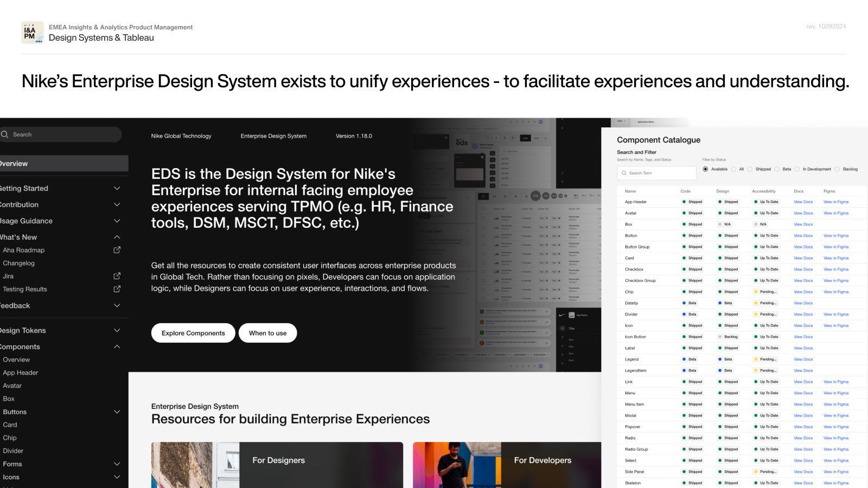Click Enterprise Design System top bar link
This screenshot has height=488, width=868.
click(x=273, y=136)
